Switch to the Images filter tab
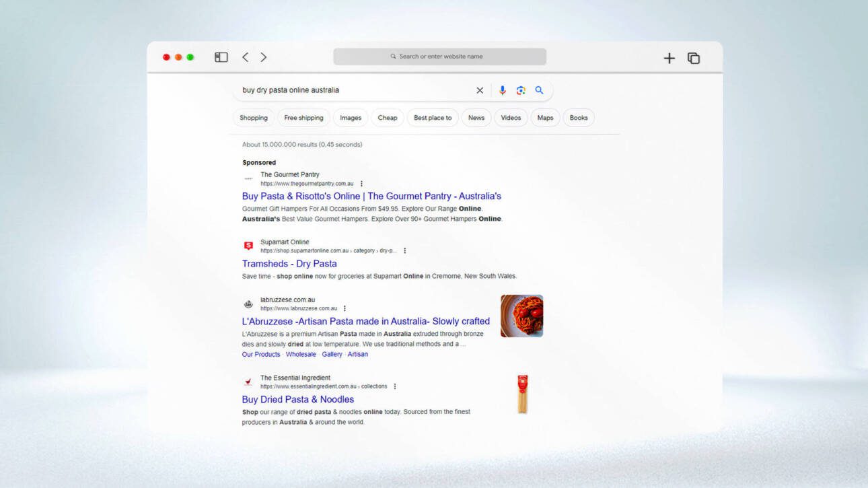868x488 pixels. tap(350, 117)
